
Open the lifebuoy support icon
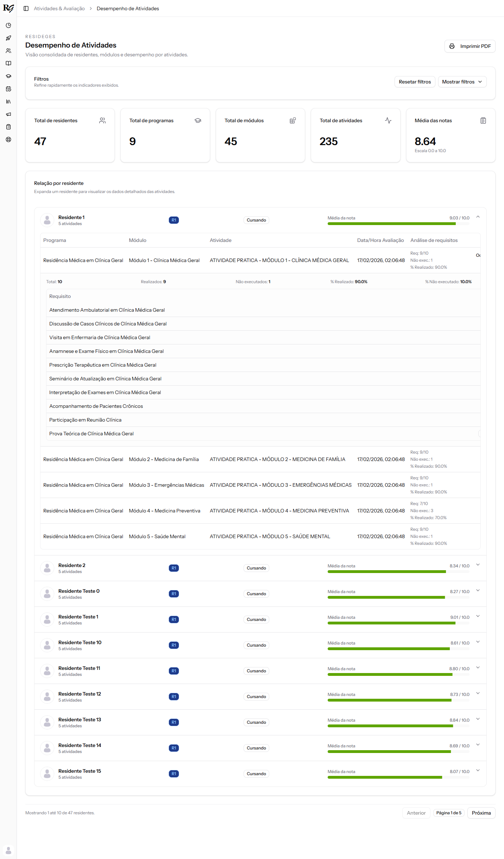click(8, 139)
